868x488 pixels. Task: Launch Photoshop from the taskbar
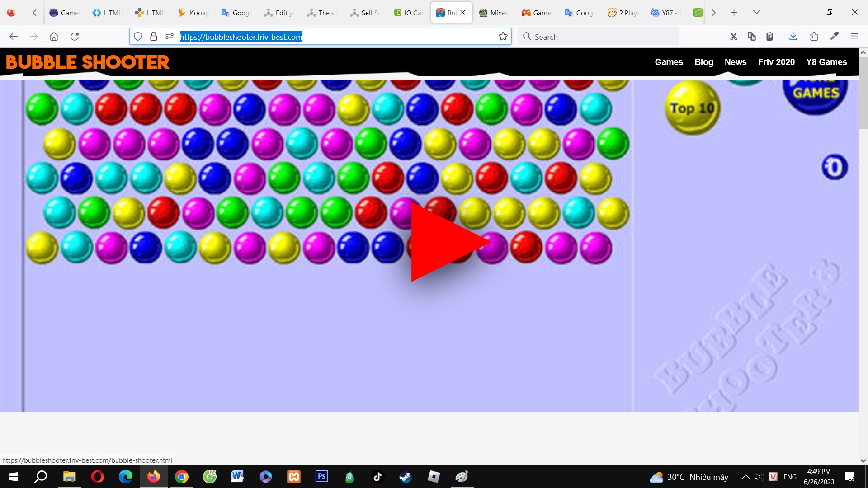[x=321, y=477]
